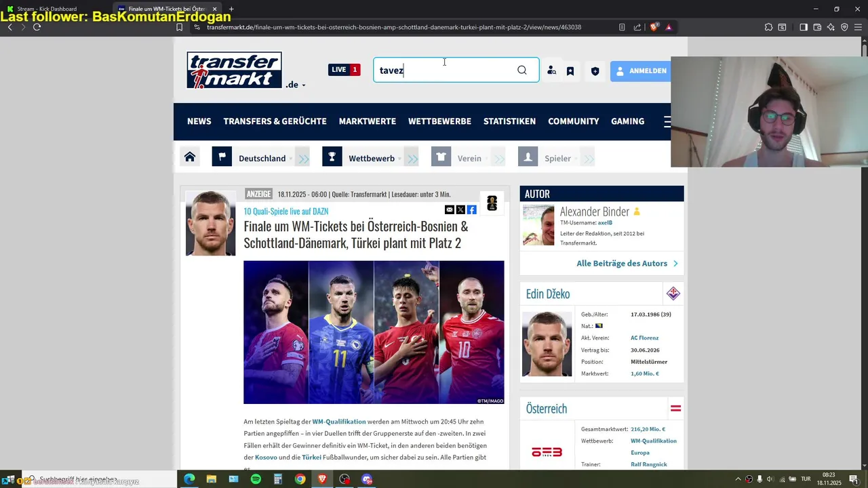The height and width of the screenshot is (488, 868).
Task: Open the bookmark watchlist icon in header
Action: click(x=570, y=70)
